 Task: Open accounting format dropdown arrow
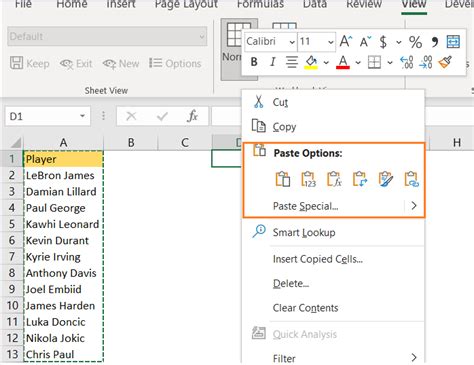(399, 42)
